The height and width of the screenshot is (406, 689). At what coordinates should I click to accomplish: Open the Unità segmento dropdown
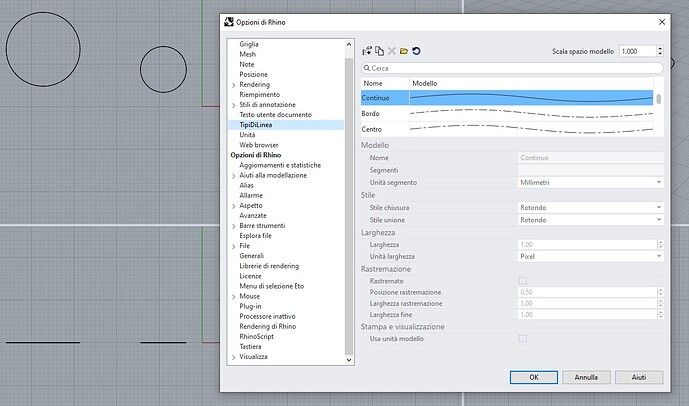(591, 182)
